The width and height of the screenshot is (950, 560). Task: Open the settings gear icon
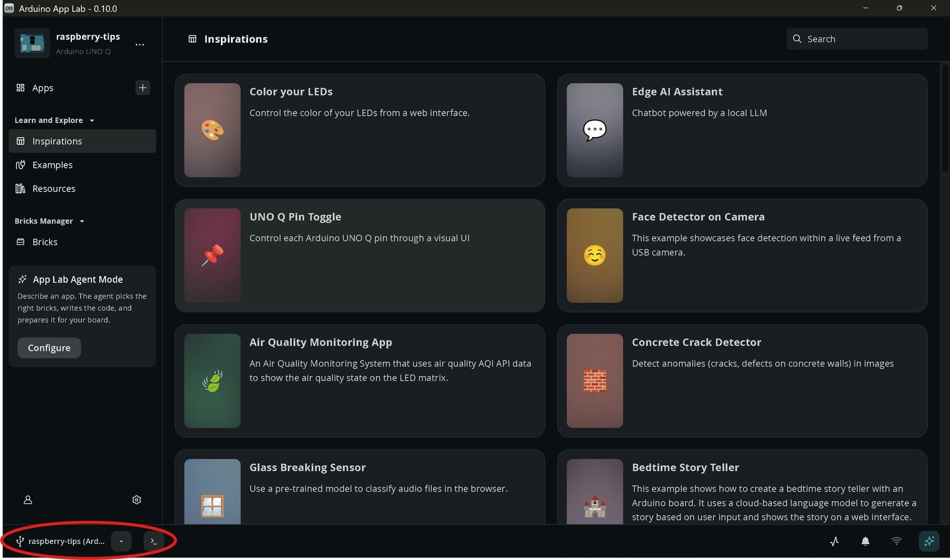(x=137, y=500)
